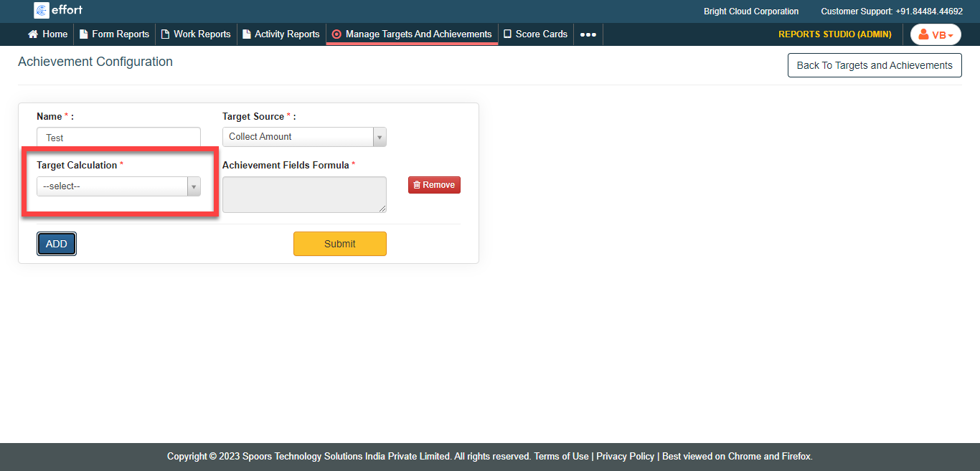Open Form Reports tab
Screen dimensions: 980x471
[114, 34]
